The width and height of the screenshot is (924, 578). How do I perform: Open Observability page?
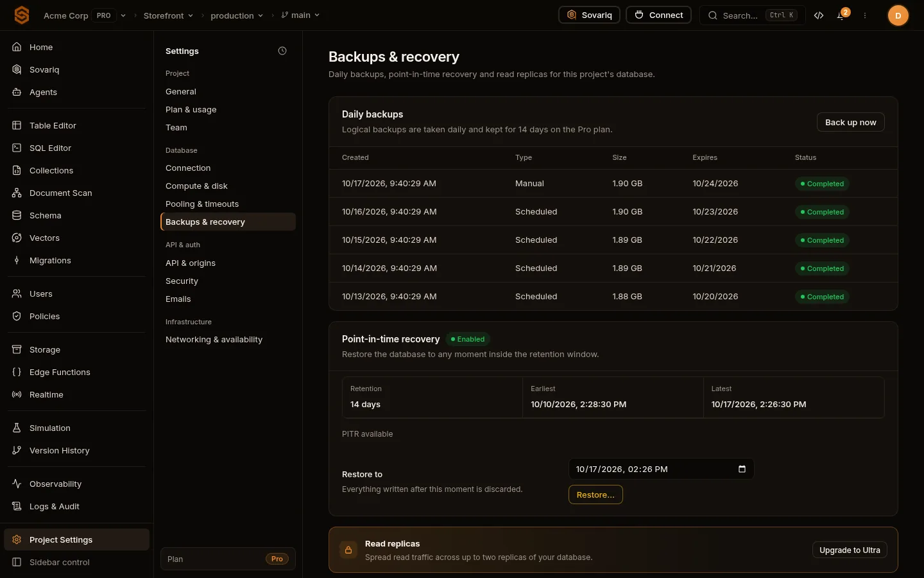(77, 484)
